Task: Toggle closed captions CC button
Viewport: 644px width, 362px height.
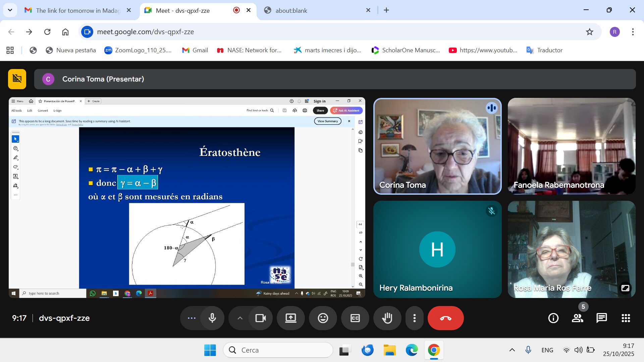Action: pos(355,318)
